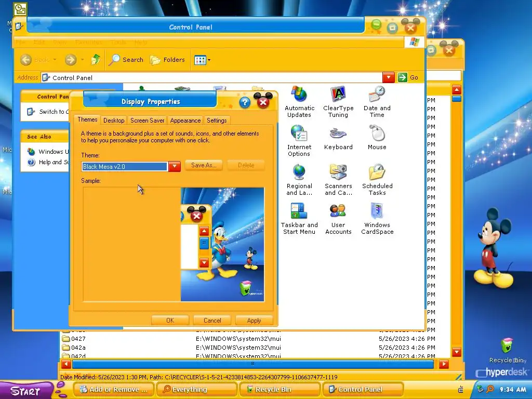Click scroll down arrow in background window
This screenshot has height=399, width=532.
point(457,352)
